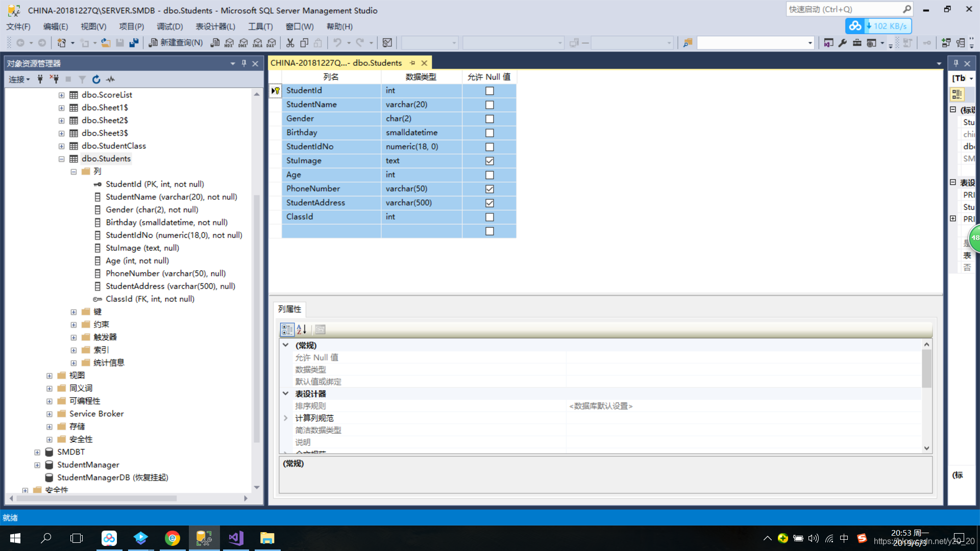Select ClassId (FK, int, not null) in tree
The image size is (980, 551).
pyautogui.click(x=150, y=299)
